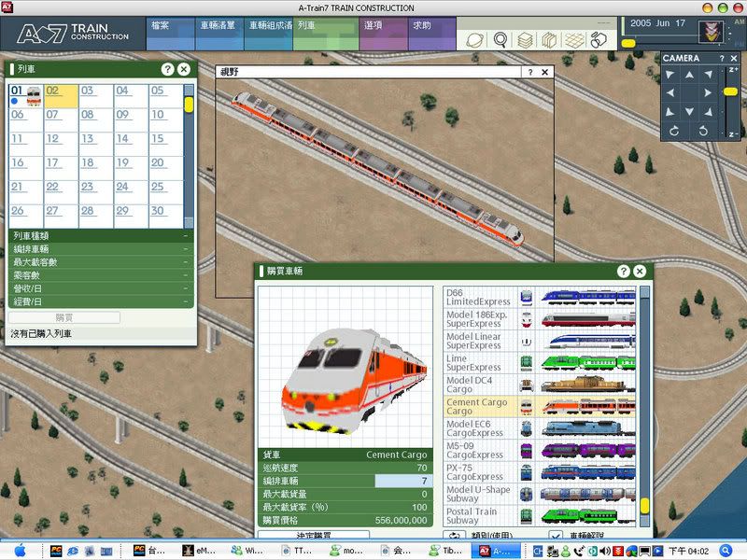Click the vertical panels cross-section icon
The height and width of the screenshot is (560, 747).
[549, 40]
